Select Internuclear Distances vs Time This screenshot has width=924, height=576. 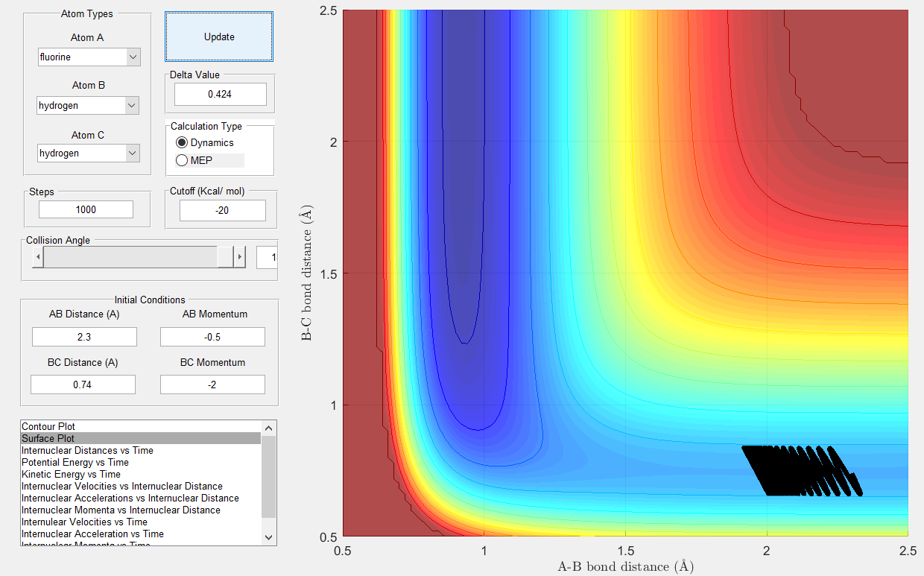pyautogui.click(x=141, y=450)
